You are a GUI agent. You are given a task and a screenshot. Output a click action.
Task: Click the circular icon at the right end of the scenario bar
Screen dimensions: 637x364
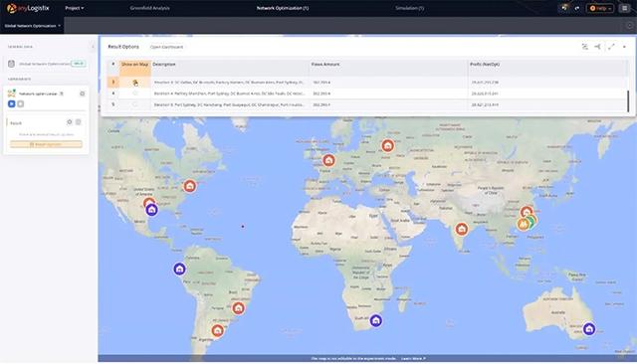pos(629,26)
